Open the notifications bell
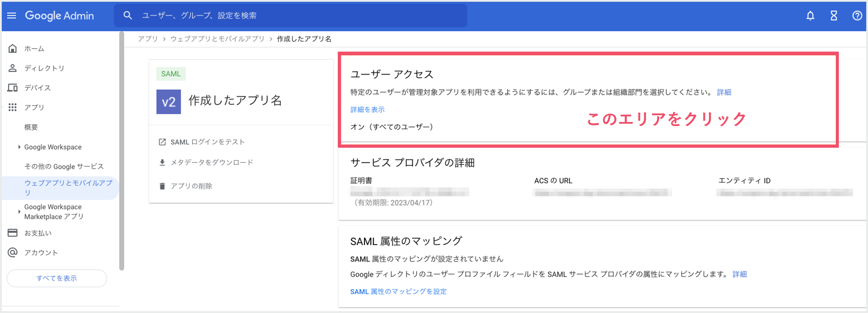 coord(810,16)
